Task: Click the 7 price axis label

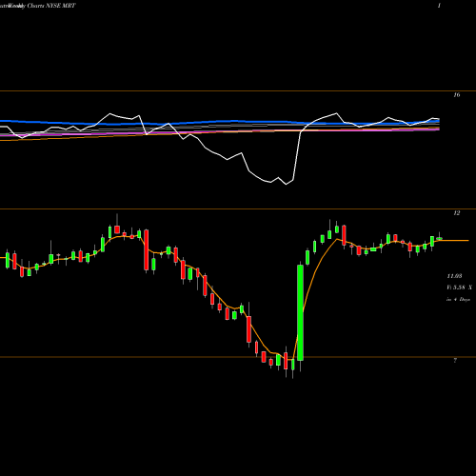Action: click(455, 361)
